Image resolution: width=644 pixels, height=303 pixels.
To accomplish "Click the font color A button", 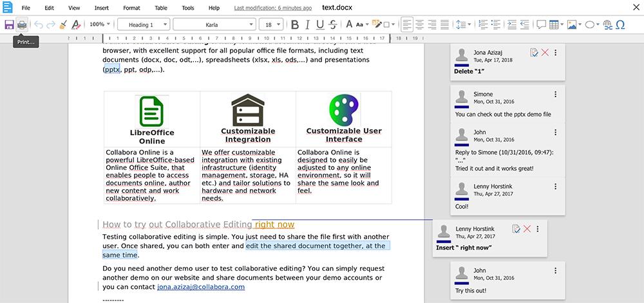I will [349, 24].
